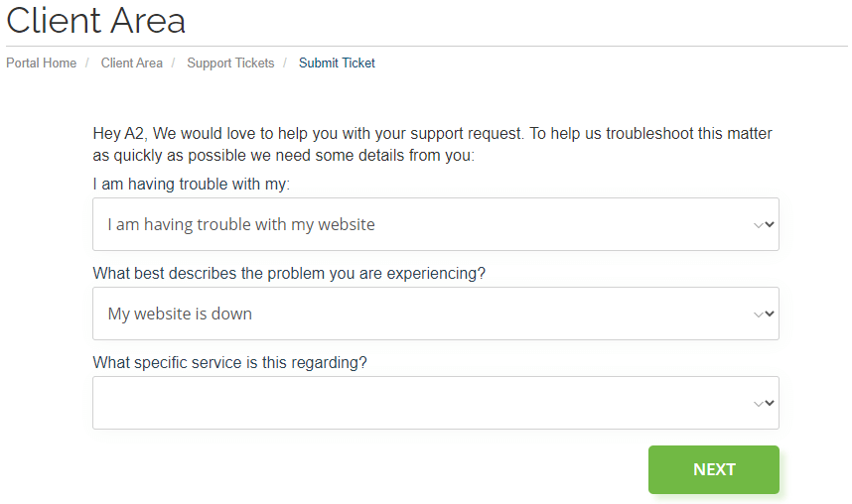Viewport: 852px width, 504px height.
Task: Click the "I am having trouble with my website" value
Action: pyautogui.click(x=241, y=224)
